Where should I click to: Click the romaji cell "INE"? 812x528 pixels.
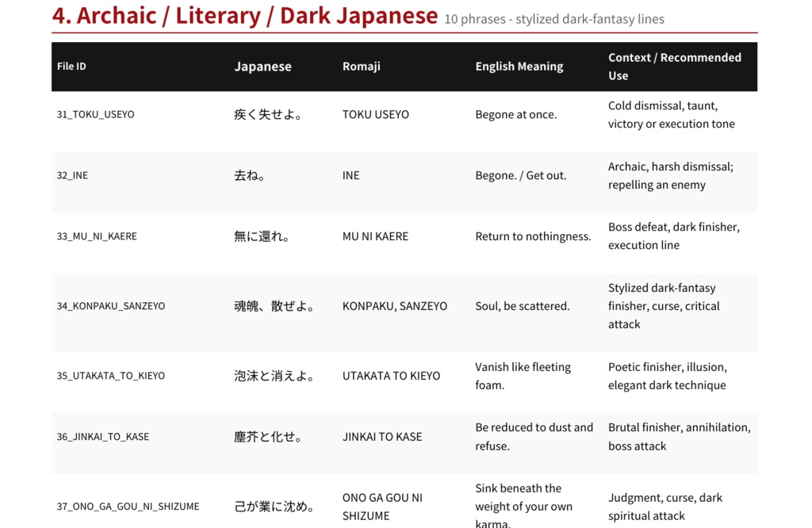click(350, 175)
